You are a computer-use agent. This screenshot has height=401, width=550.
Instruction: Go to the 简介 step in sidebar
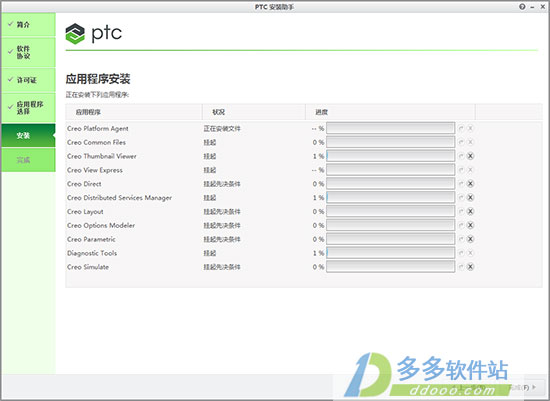coord(28,25)
